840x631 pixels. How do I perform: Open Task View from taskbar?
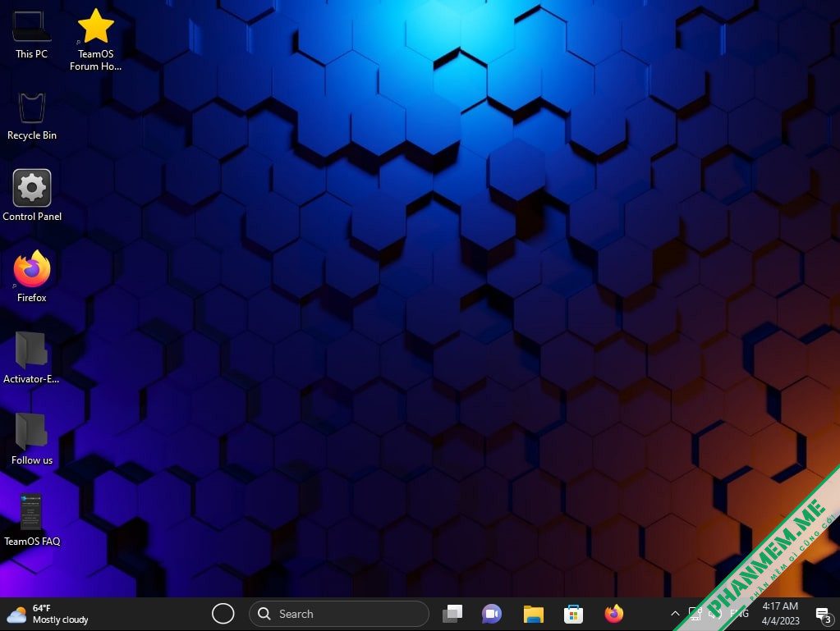pos(452,613)
